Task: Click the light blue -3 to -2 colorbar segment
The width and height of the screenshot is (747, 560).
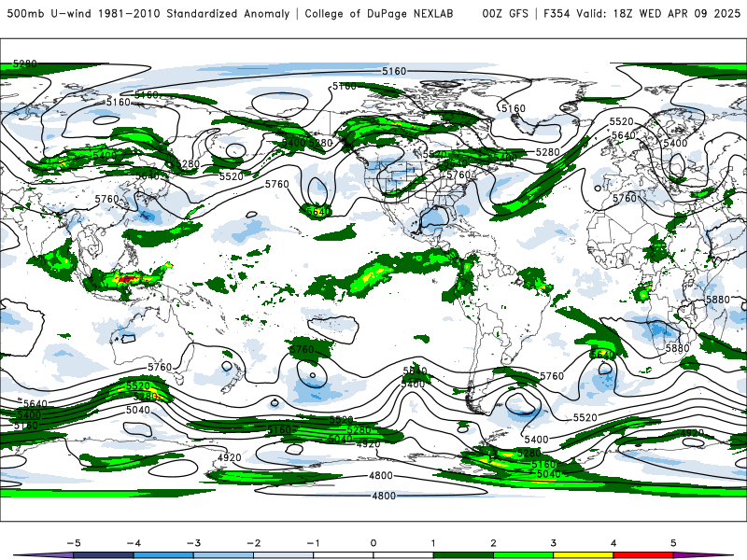Action: (x=223, y=555)
